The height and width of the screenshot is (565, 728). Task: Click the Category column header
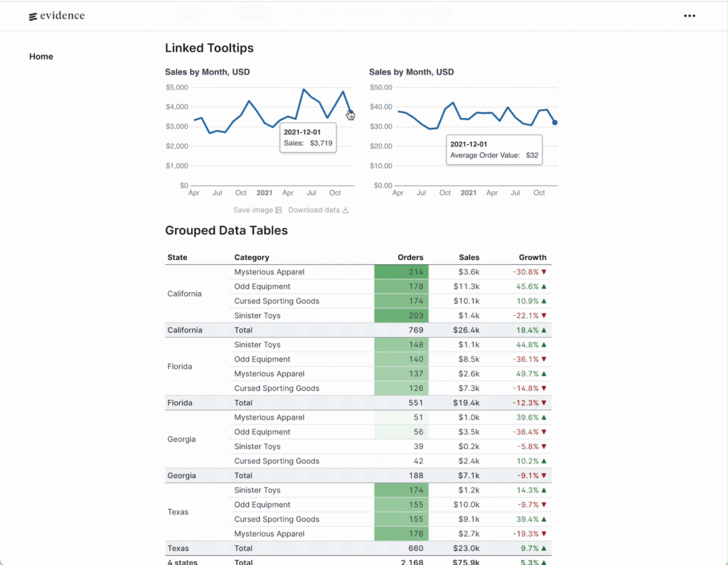tap(252, 257)
